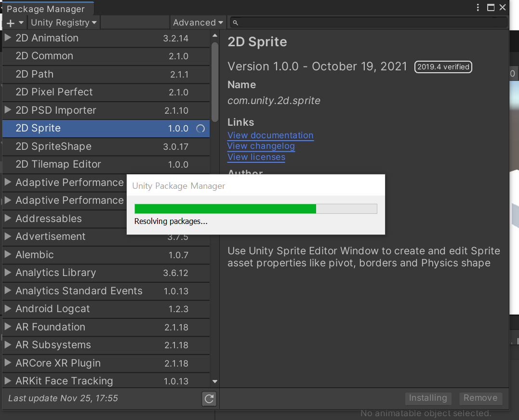This screenshot has width=519, height=420.
Task: Click the com.unity.2d.sprite name text
Action: (274, 101)
